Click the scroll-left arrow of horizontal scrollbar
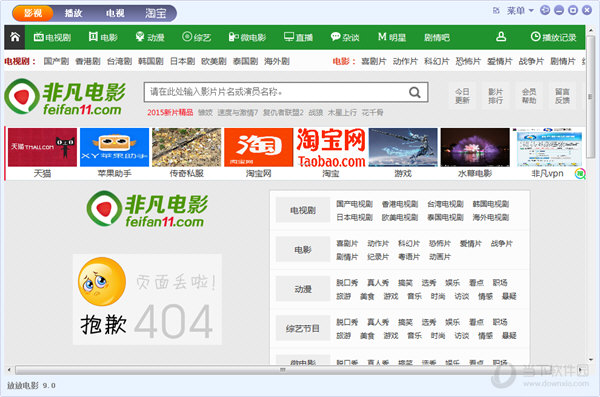The image size is (600, 397). (9, 370)
